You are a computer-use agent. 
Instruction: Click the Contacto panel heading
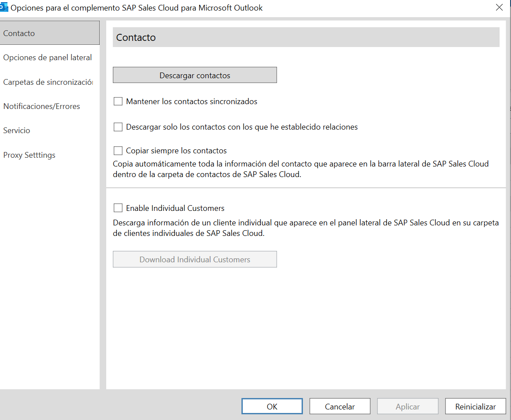point(136,37)
